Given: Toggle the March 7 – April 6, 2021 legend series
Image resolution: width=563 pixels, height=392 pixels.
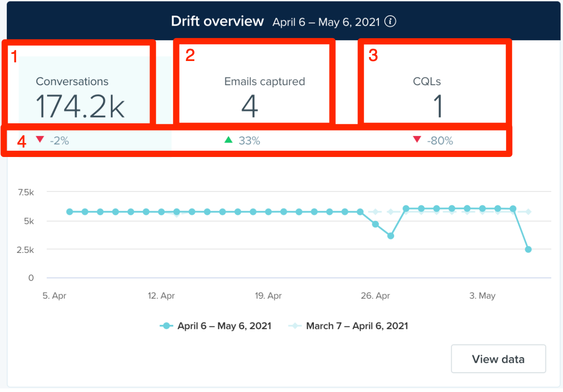Looking at the screenshot, I should pyautogui.click(x=348, y=326).
